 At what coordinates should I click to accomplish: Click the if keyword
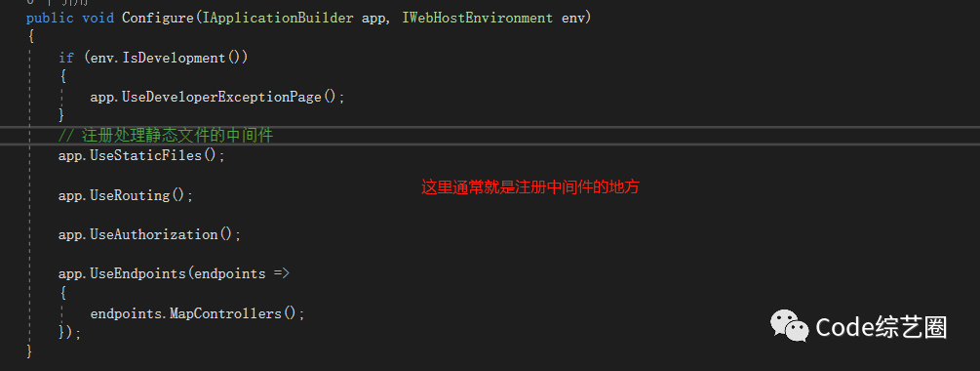[66, 58]
